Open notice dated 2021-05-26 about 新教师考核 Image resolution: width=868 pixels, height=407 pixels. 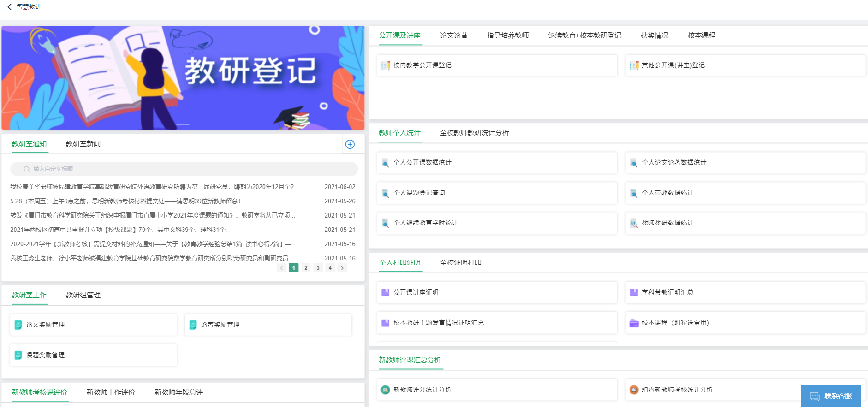pyautogui.click(x=125, y=201)
